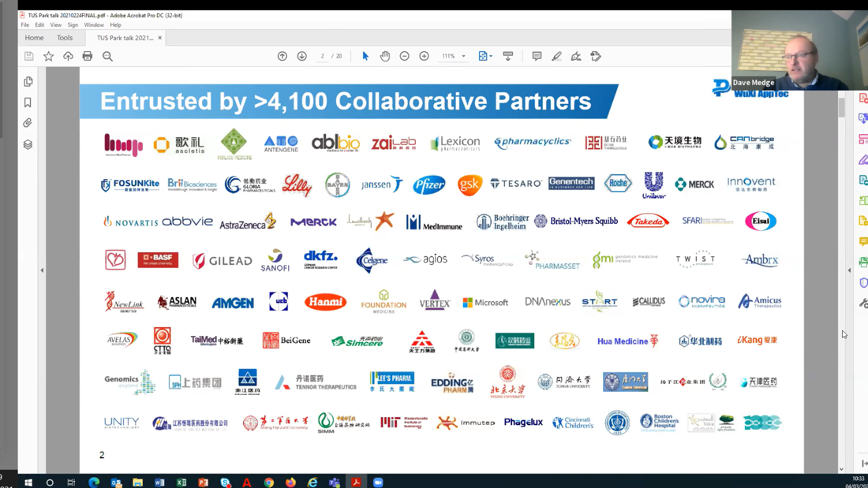Print the document using the printer icon
868x488 pixels.
(x=88, y=57)
